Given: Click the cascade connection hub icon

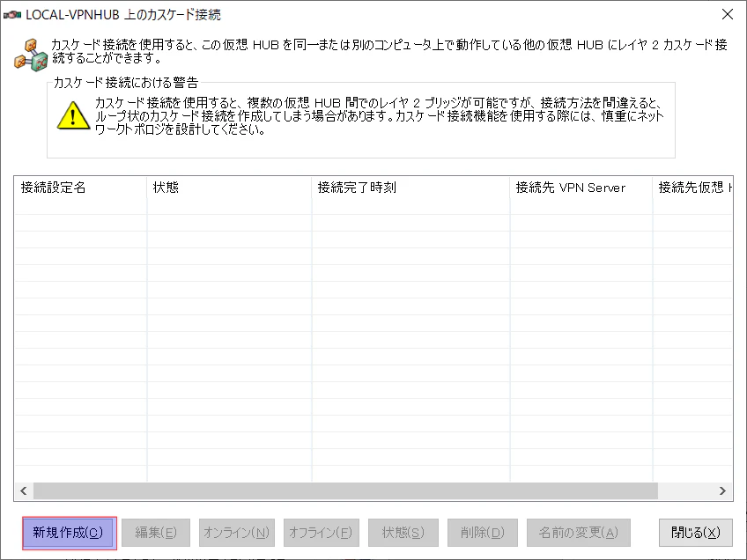Looking at the screenshot, I should [x=31, y=55].
